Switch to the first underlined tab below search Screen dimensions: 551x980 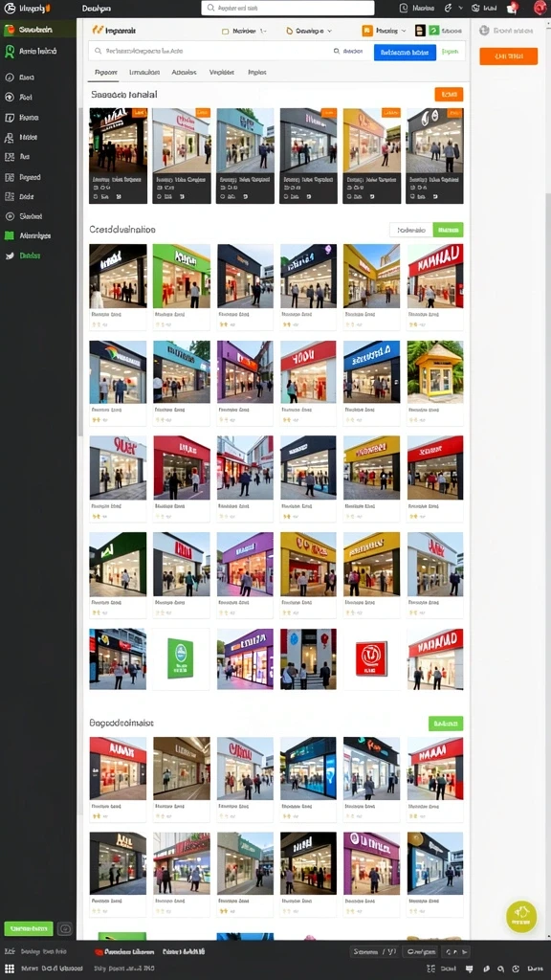[105, 73]
